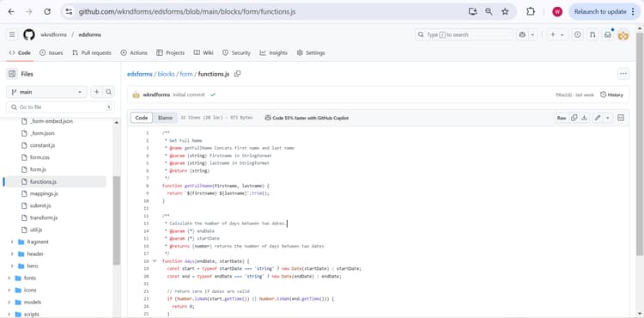This screenshot has height=318, width=644.
Task: Open form.js in file tree
Action: click(x=38, y=169)
